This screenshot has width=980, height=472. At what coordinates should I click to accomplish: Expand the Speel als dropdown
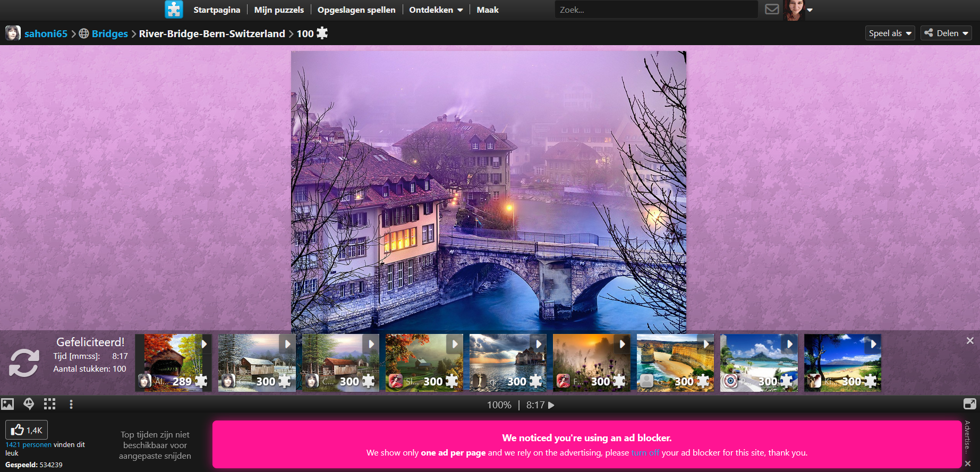coord(890,33)
